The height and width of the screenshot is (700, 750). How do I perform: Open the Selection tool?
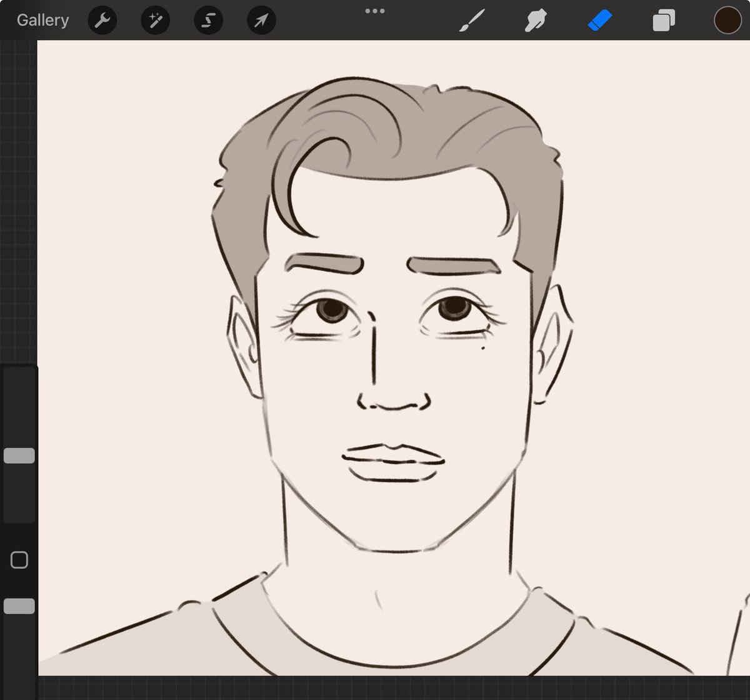click(208, 19)
